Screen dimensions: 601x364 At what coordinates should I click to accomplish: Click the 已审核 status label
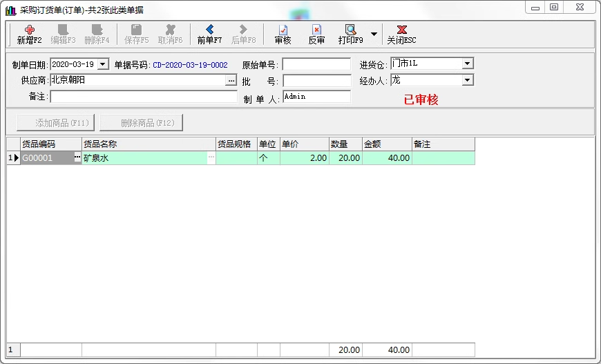point(421,99)
